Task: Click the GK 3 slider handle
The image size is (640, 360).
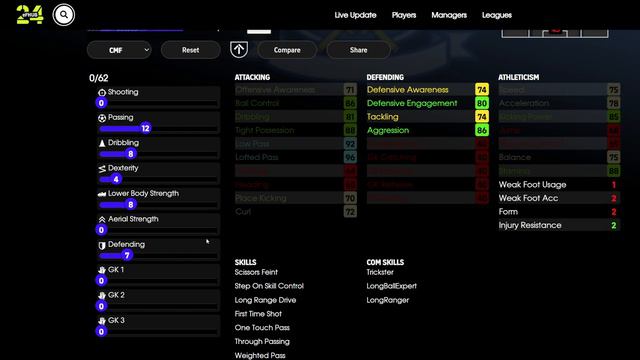Action: [101, 331]
